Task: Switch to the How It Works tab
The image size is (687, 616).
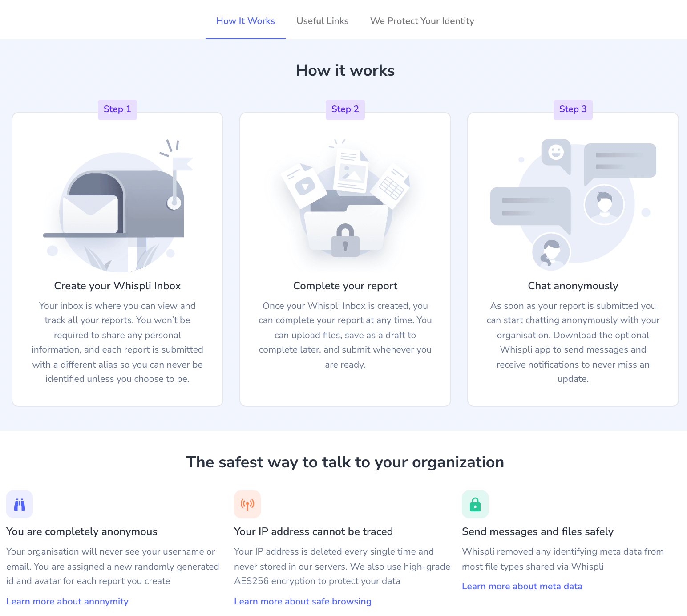Action: click(x=246, y=21)
